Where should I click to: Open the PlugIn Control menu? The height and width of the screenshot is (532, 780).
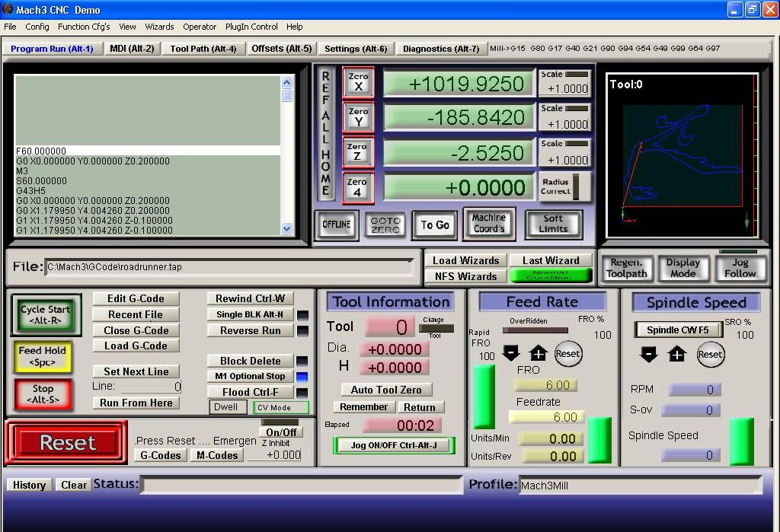[x=251, y=27]
